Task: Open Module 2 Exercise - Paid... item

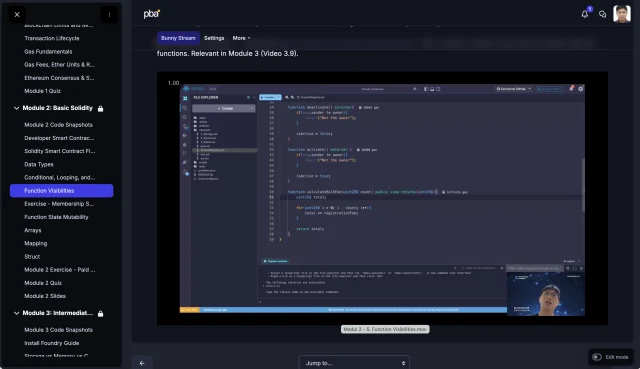Action: pyautogui.click(x=61, y=270)
